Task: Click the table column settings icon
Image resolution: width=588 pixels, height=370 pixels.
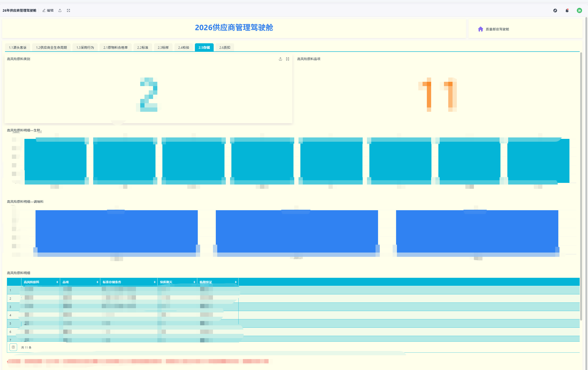Action: 13,347
